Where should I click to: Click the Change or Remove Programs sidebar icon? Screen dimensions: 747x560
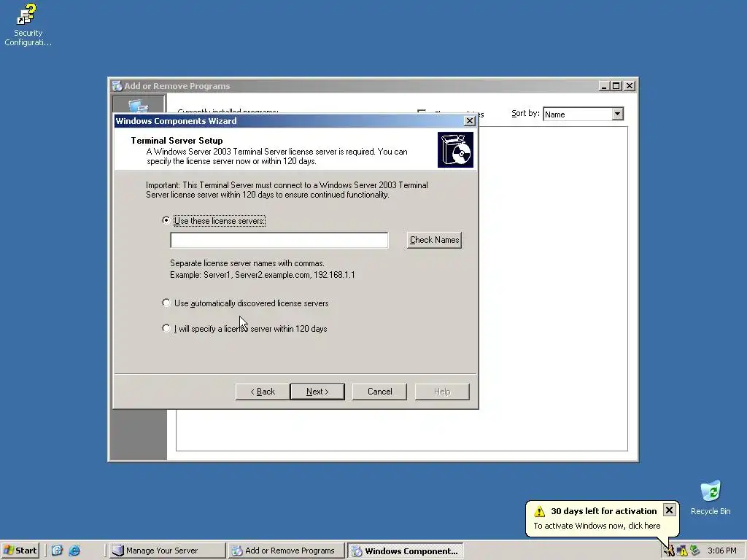tap(139, 105)
